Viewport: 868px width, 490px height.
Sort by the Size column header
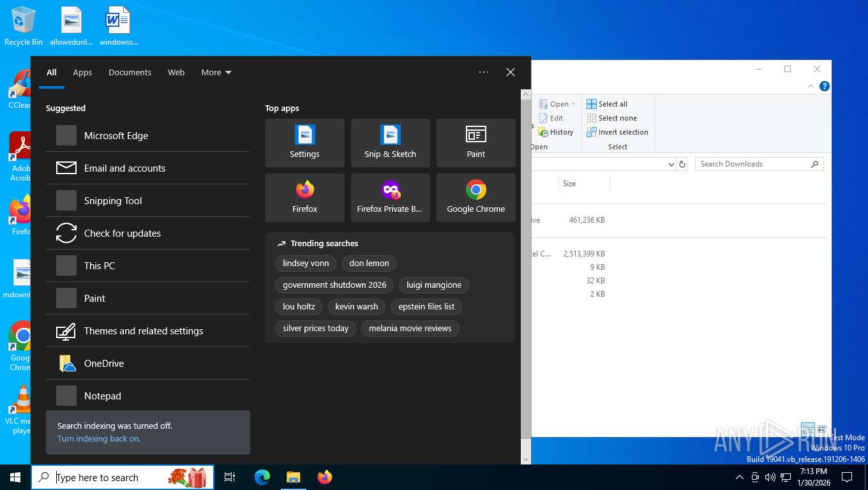(x=583, y=184)
